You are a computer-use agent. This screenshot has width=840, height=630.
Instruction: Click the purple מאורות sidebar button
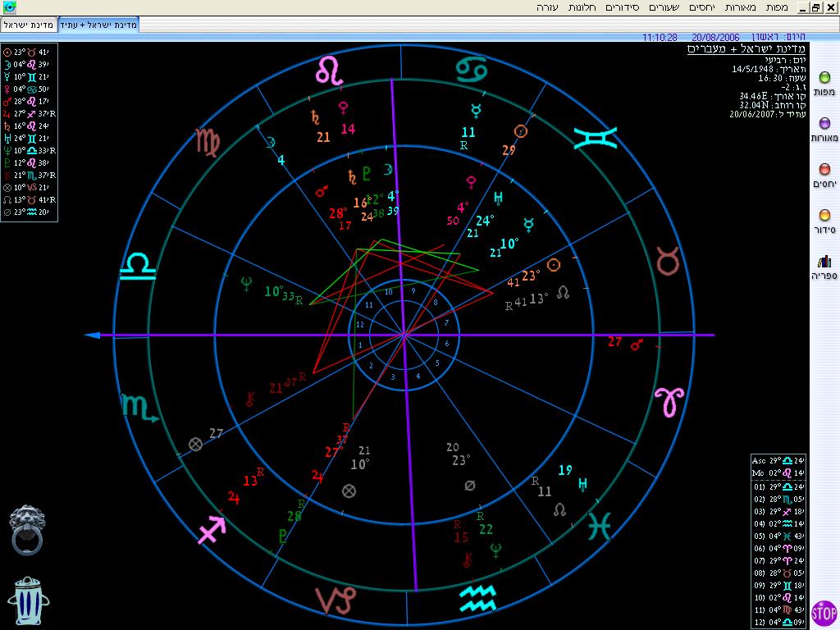tap(824, 124)
